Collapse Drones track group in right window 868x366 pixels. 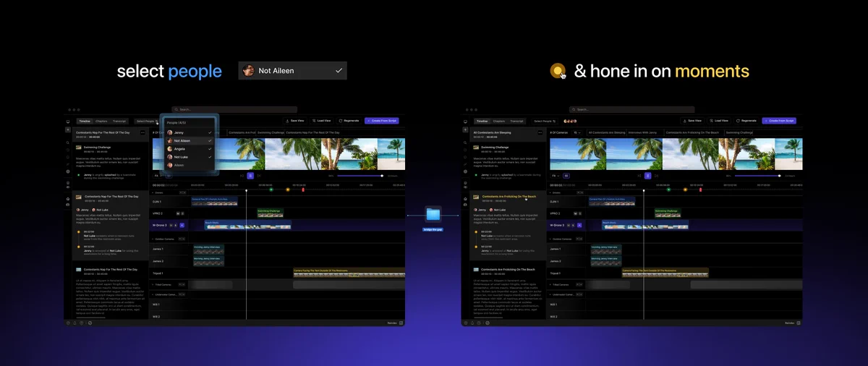(550, 193)
